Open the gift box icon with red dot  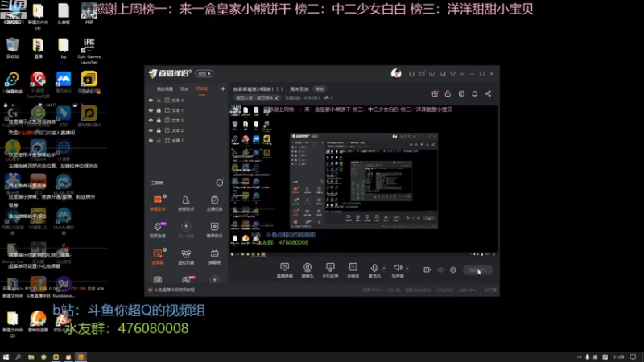435,93
